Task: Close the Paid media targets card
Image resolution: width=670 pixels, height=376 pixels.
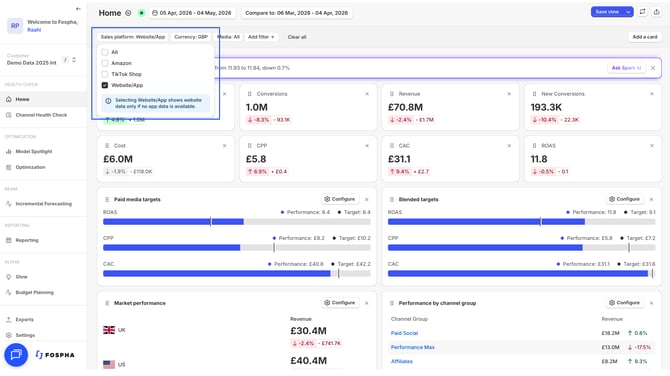Action: 367,200
